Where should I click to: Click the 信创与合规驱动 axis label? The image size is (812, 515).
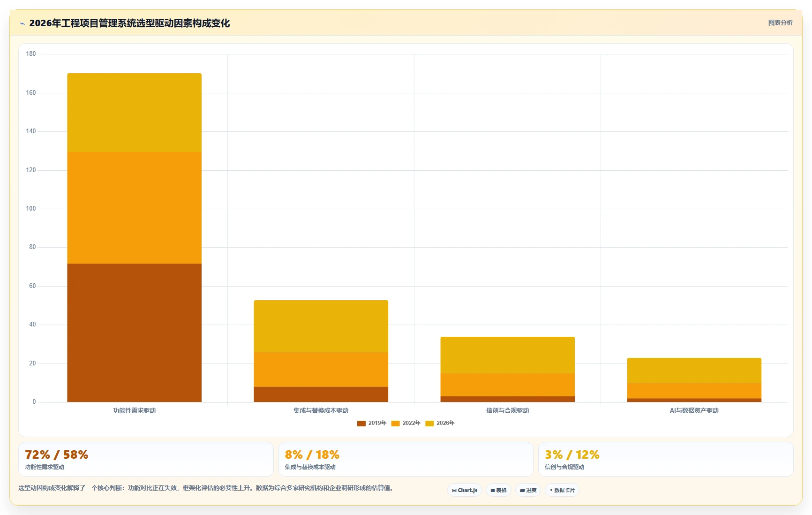[508, 410]
